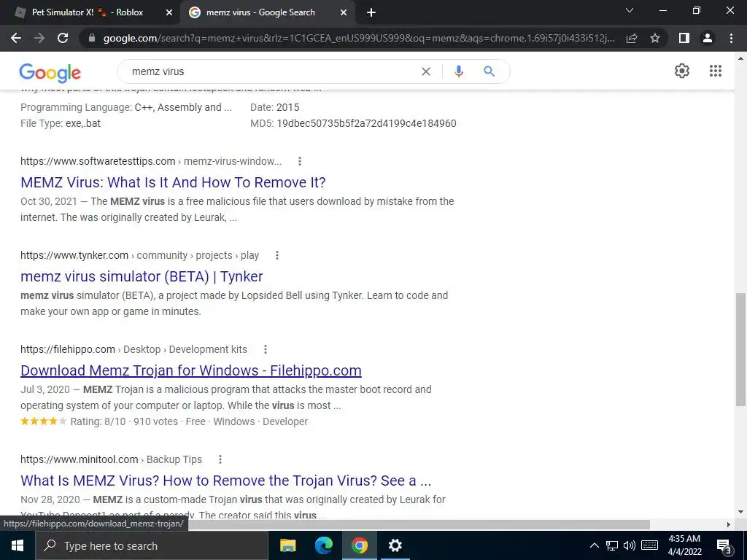747x560 pixels.
Task: Bookmark this tab with the star
Action: [655, 38]
